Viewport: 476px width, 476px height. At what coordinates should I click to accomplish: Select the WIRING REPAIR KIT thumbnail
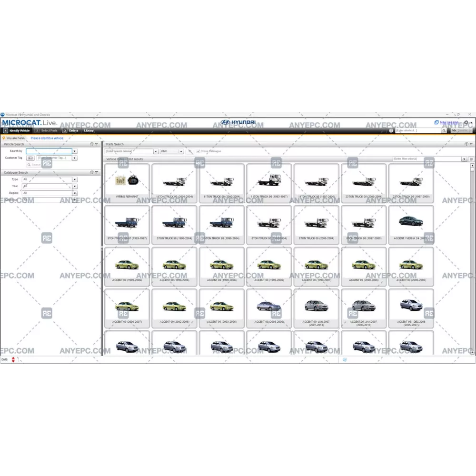tap(127, 183)
